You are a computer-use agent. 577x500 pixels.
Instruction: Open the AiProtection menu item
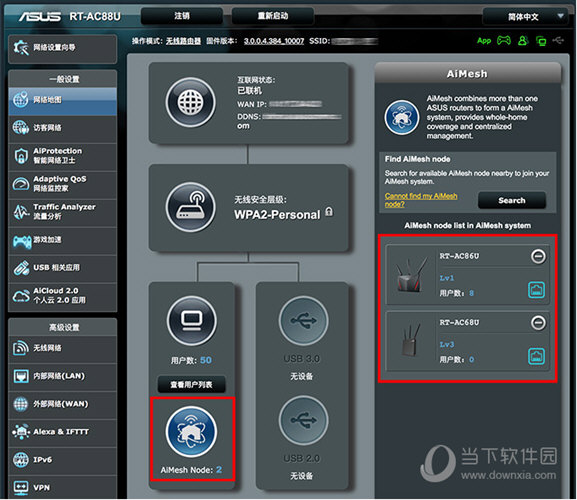(x=62, y=156)
